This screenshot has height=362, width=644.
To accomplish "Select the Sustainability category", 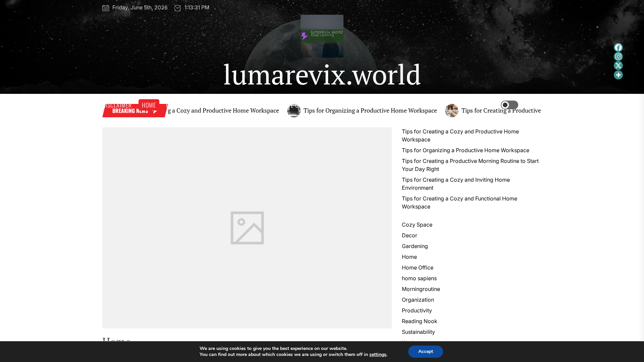I will 418,332.
